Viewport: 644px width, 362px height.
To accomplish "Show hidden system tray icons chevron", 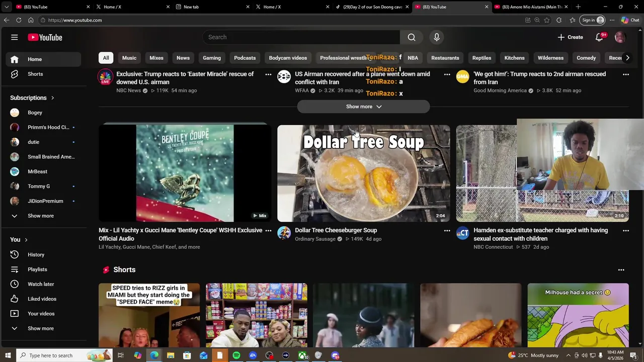I will click(569, 355).
